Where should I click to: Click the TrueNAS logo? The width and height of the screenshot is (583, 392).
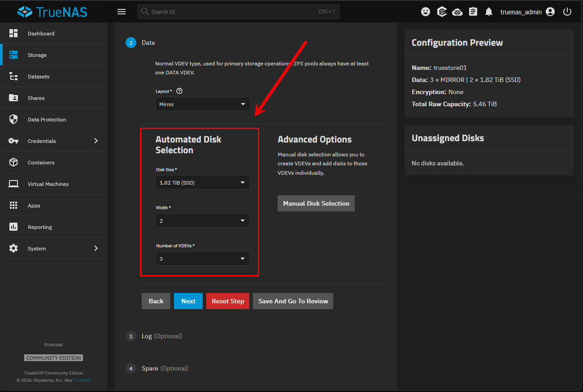(52, 12)
